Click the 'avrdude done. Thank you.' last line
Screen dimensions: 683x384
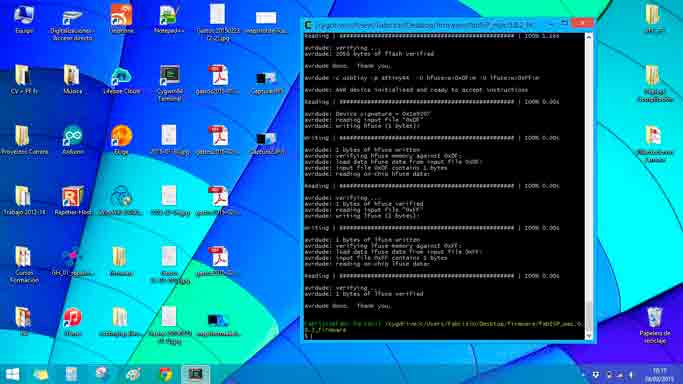pos(348,306)
